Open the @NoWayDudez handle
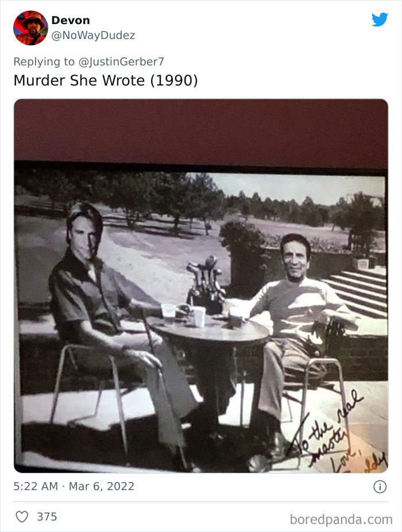This screenshot has width=402, height=532. (x=93, y=35)
